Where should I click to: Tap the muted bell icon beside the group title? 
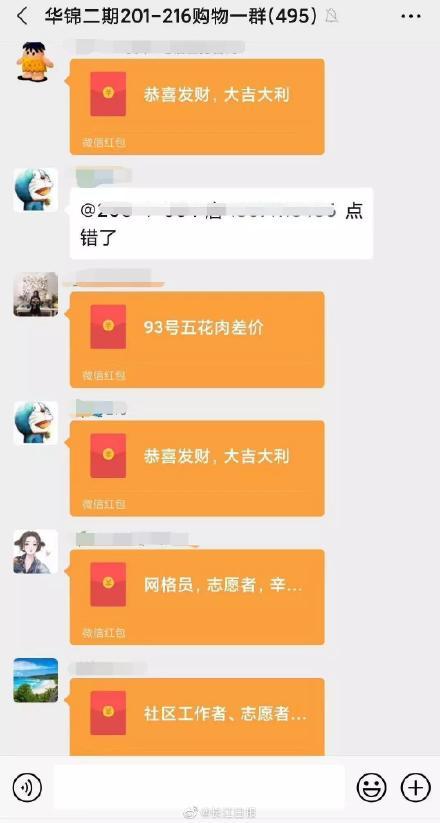pyautogui.click(x=332, y=16)
